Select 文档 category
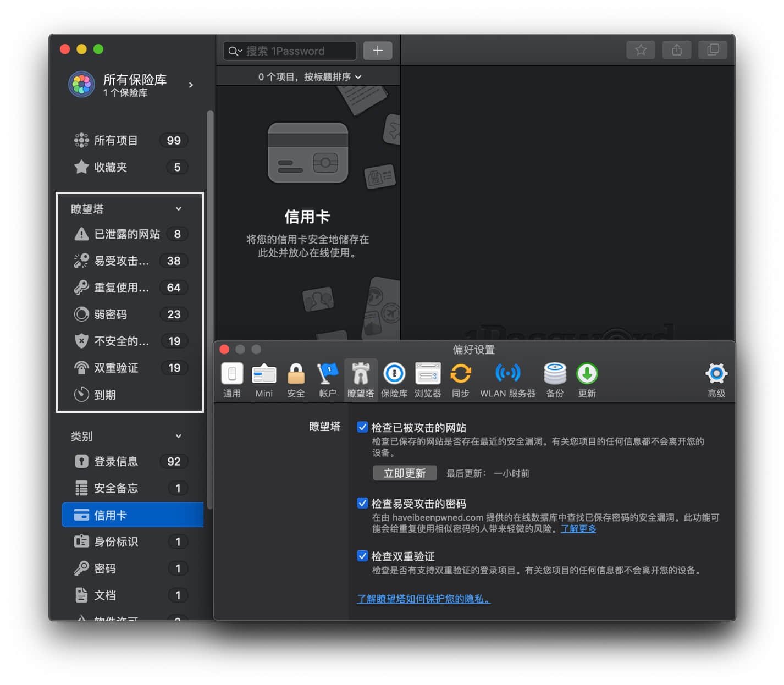 (132, 595)
